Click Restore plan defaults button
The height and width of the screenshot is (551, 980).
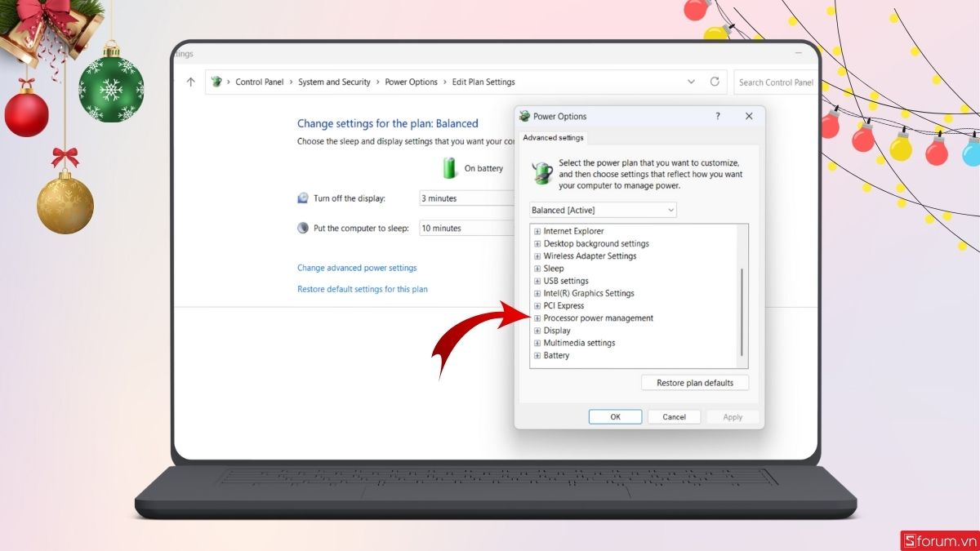[x=695, y=383]
